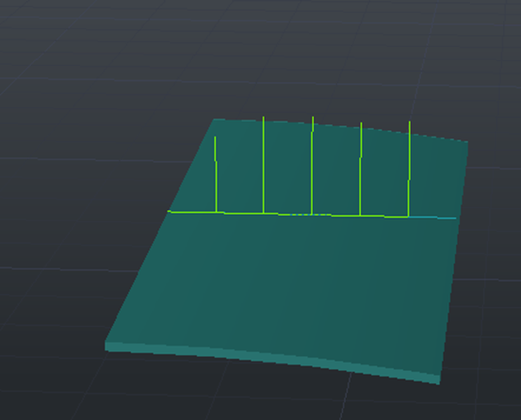Viewport: 521px width, 420px height.
Task: Select the shortest, leftmost green vertical line
Action: (216, 174)
